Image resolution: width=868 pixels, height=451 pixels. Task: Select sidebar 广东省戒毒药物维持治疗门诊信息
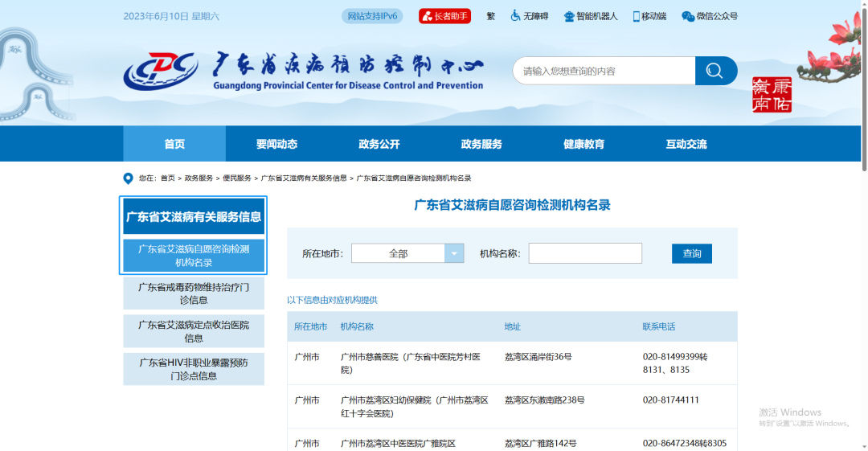point(194,293)
